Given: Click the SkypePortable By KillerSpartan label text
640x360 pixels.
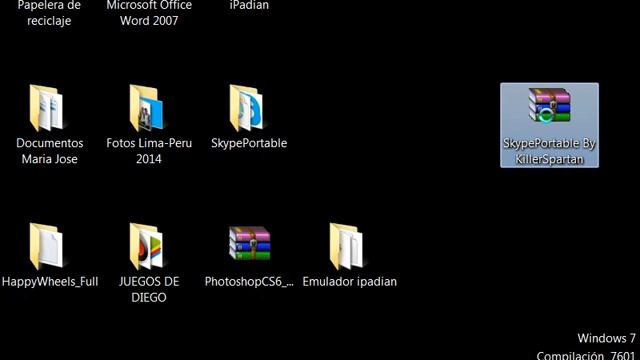Looking at the screenshot, I should pyautogui.click(x=549, y=151).
